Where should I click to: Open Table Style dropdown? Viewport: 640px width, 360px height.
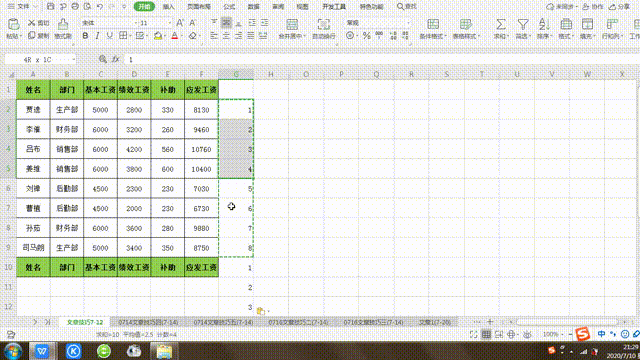point(466,36)
